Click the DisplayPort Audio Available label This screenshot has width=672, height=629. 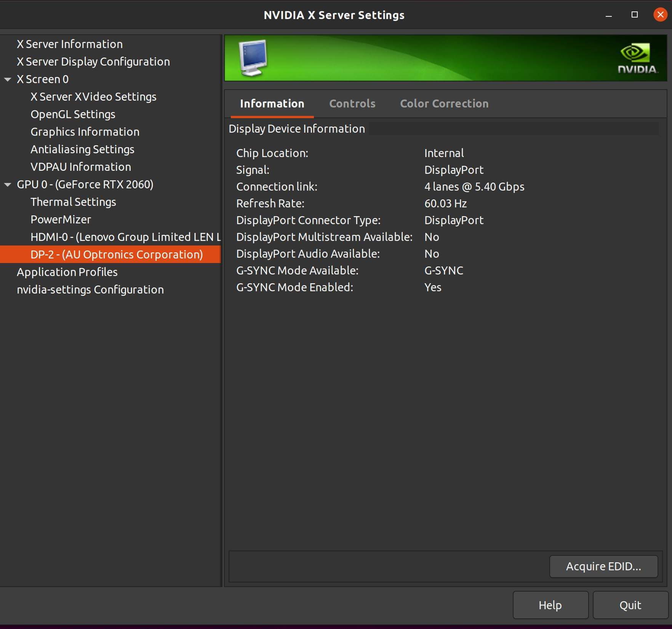(x=308, y=254)
